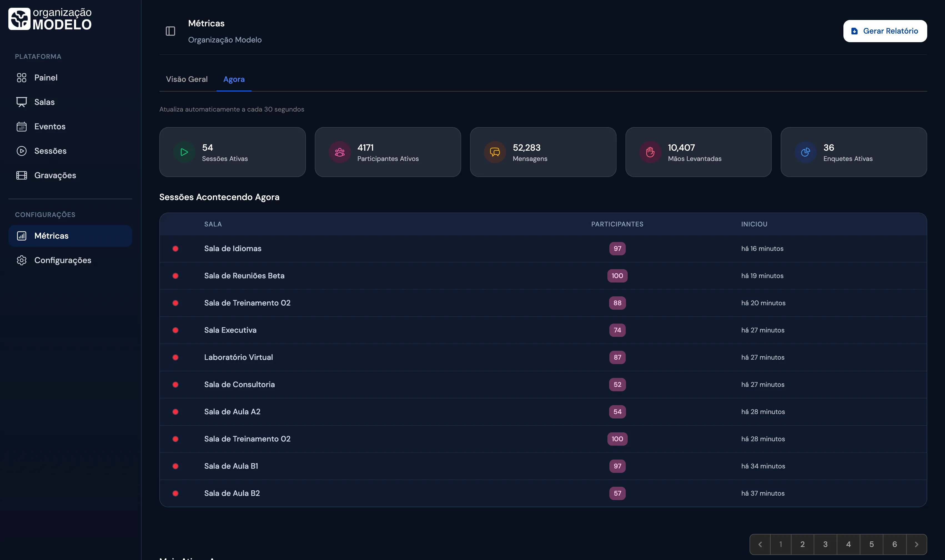Viewport: 945px width, 560px height.
Task: Jump to page 6 in pagination
Action: [x=894, y=544]
